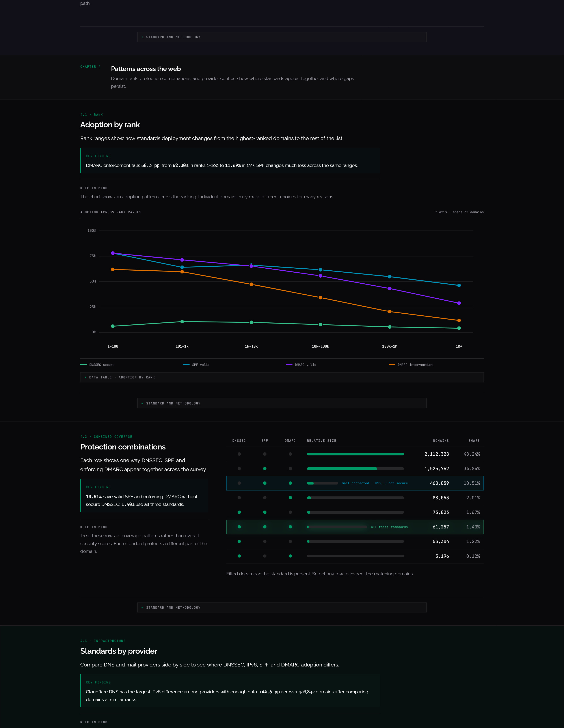Open the 53,304 domains row

tap(355, 542)
